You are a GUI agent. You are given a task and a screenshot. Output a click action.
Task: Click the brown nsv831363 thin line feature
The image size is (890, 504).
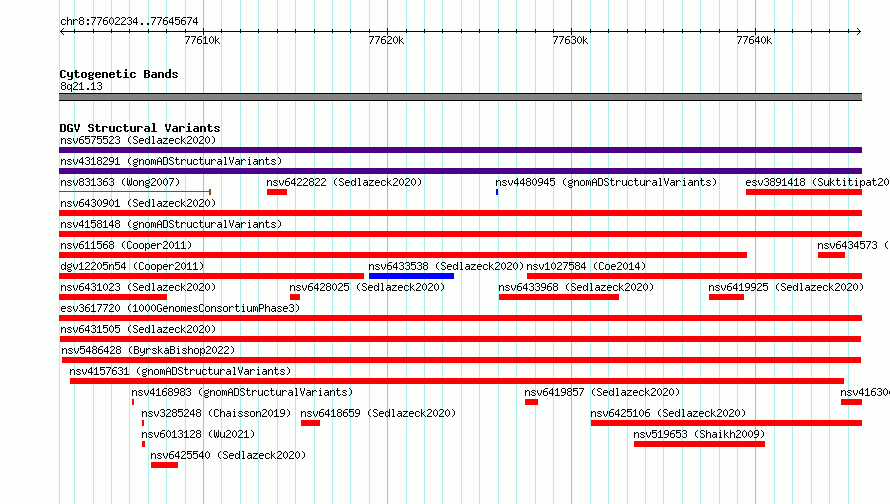pyautogui.click(x=135, y=192)
